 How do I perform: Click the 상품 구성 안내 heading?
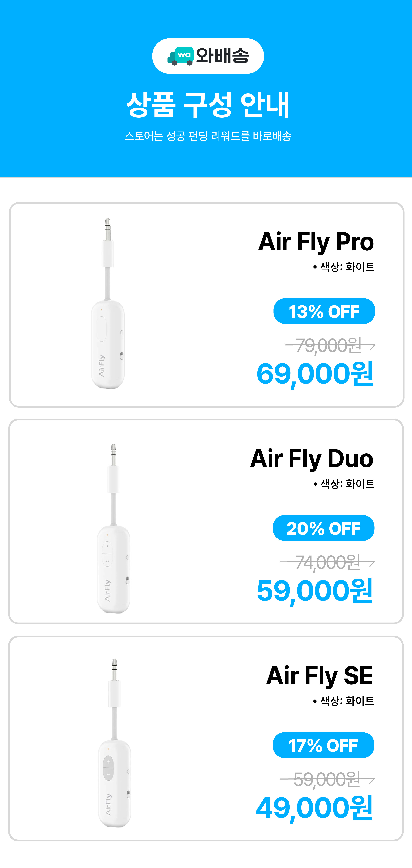208,104
